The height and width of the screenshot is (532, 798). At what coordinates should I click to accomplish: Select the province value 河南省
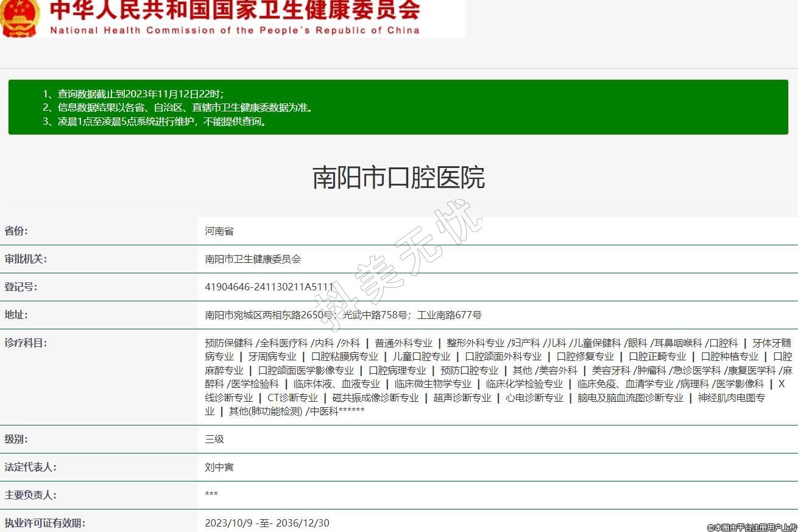219,231
